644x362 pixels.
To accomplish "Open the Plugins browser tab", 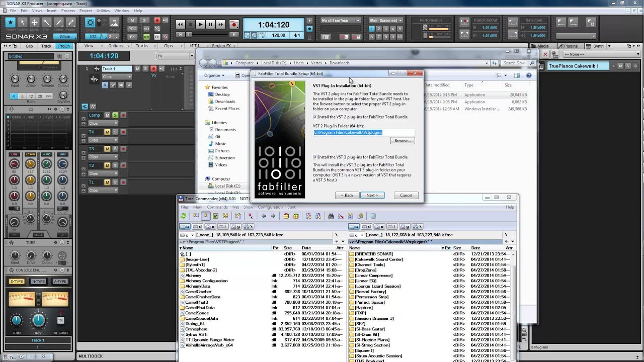I will (x=570, y=46).
